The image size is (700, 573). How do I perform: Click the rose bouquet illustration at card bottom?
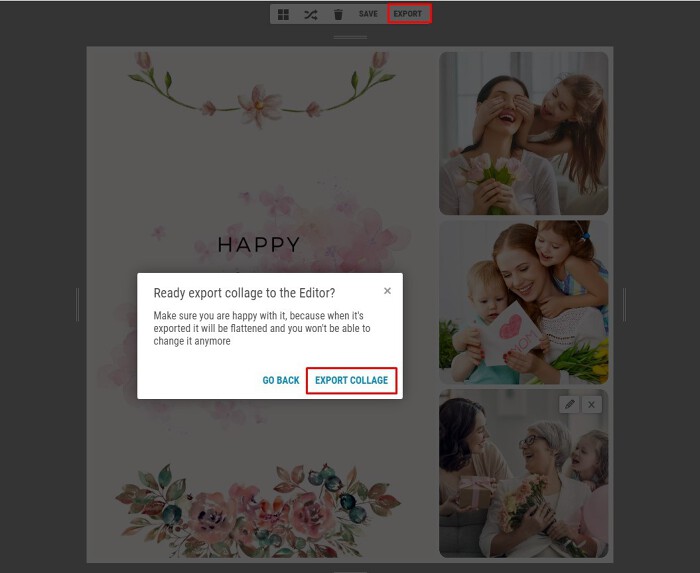(260, 505)
